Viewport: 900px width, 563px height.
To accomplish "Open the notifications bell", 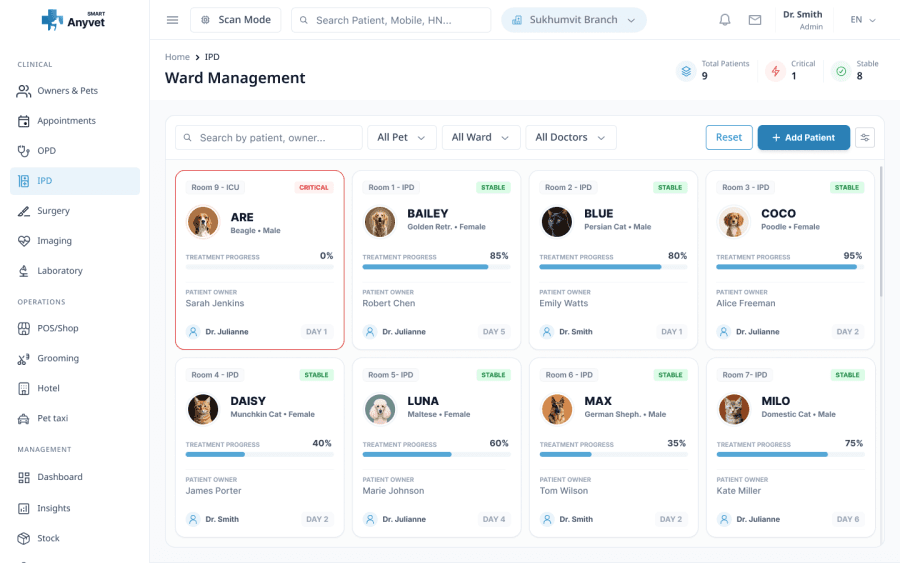I will (x=725, y=20).
